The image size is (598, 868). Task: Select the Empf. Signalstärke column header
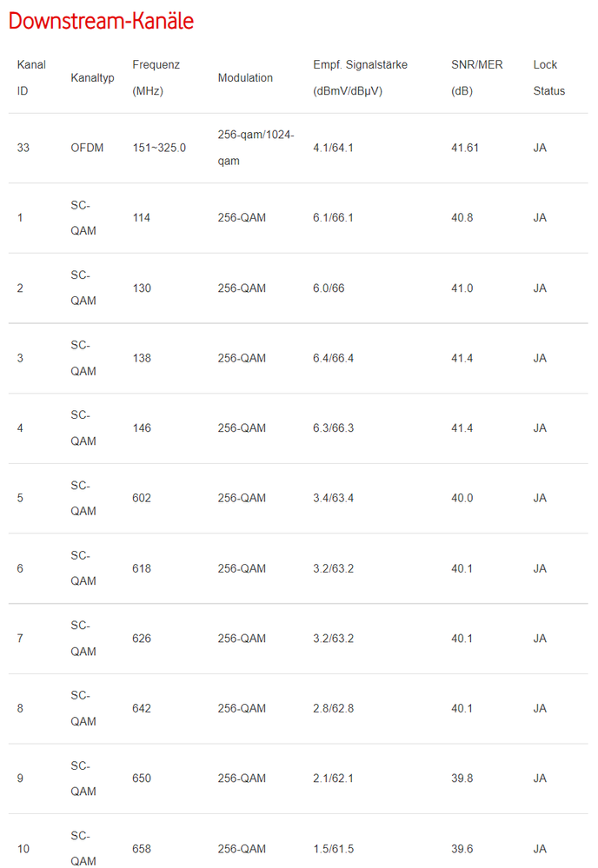point(360,77)
